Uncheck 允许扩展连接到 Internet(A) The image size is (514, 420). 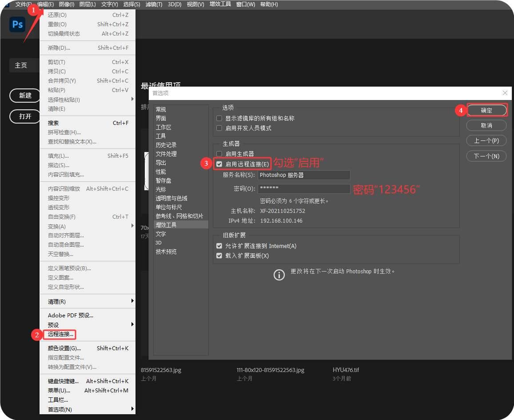pos(219,246)
